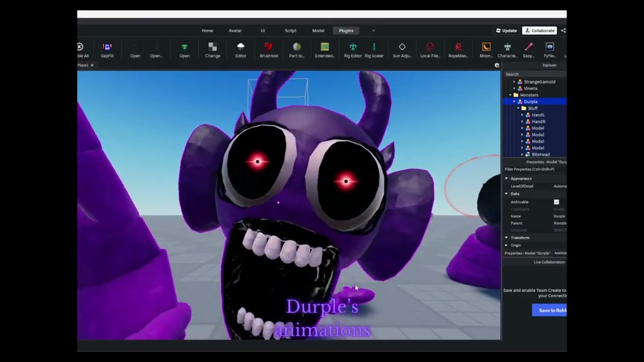Collapse the Durple model
The height and width of the screenshot is (362, 644).
pyautogui.click(x=514, y=102)
